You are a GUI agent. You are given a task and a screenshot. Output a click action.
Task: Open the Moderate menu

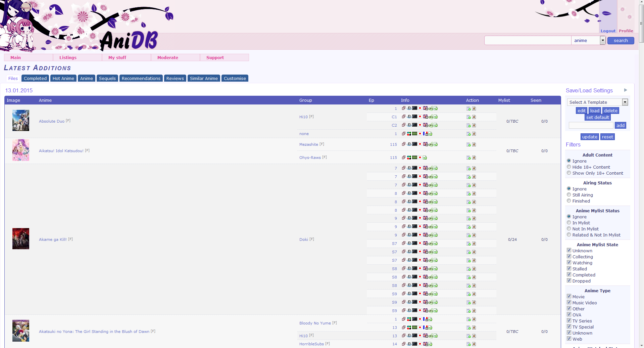tap(176, 57)
